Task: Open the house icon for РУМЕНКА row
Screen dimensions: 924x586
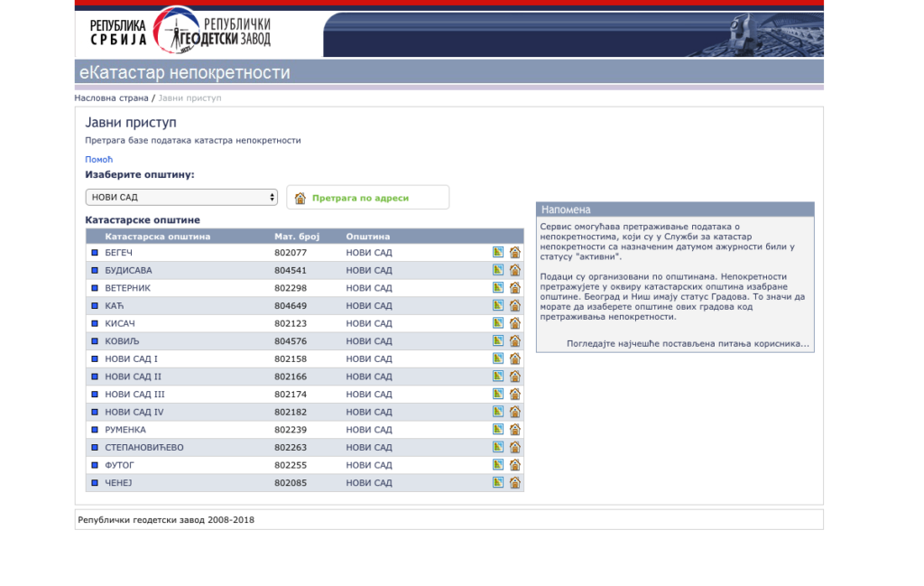Action: [515, 429]
